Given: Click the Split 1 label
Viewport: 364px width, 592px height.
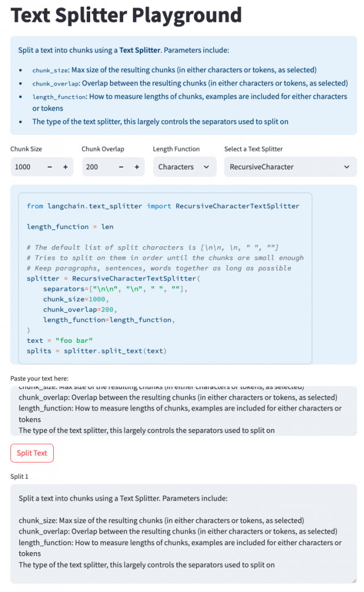Looking at the screenshot, I should [x=19, y=476].
